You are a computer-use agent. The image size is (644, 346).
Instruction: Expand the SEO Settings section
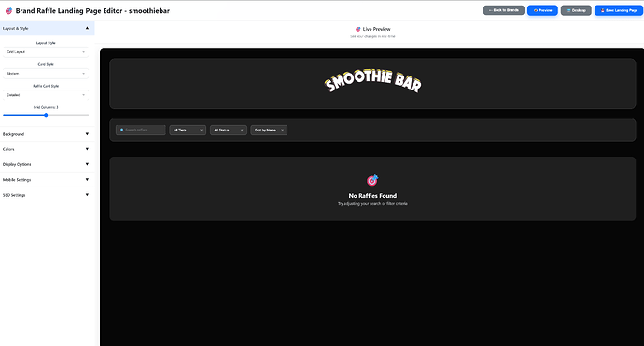48,195
